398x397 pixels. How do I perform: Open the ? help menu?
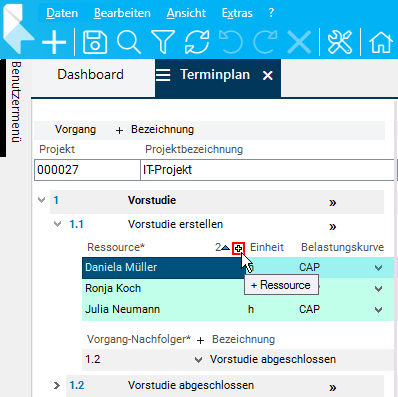(x=271, y=13)
